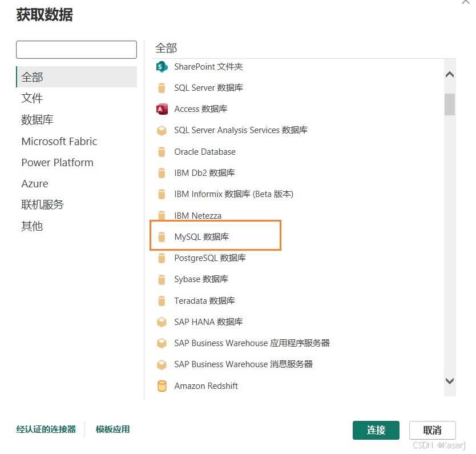Click the scroll down arrow of the list

[x=450, y=381]
